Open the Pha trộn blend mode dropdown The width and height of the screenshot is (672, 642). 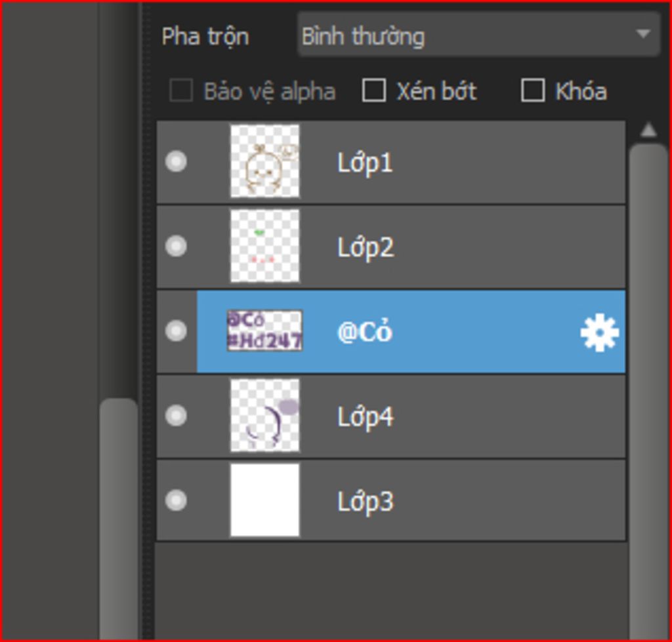click(478, 35)
